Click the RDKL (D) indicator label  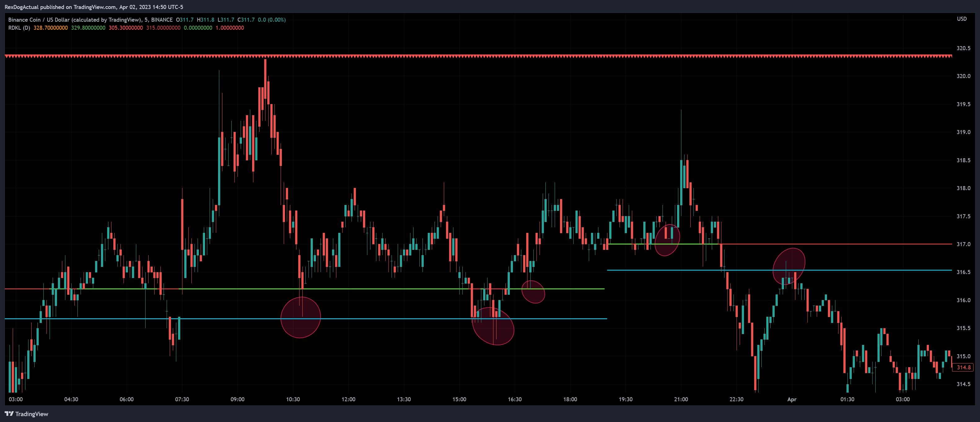pyautogui.click(x=19, y=28)
